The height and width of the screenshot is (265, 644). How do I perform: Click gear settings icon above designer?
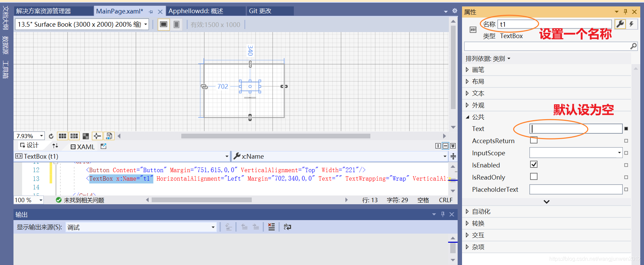coord(455,11)
